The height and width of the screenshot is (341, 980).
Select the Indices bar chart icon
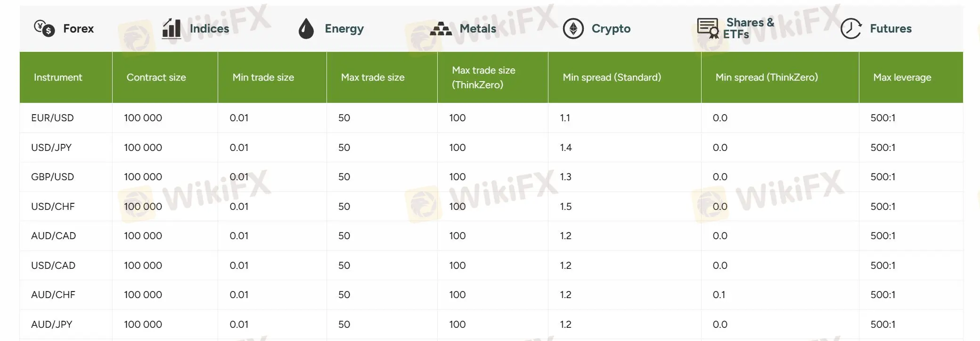tap(171, 28)
